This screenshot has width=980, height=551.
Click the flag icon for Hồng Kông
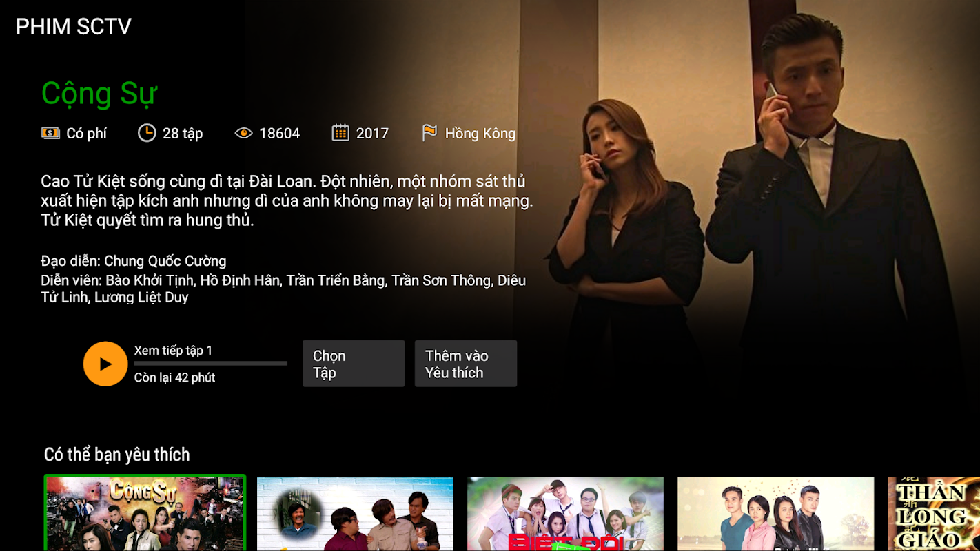pyautogui.click(x=429, y=133)
